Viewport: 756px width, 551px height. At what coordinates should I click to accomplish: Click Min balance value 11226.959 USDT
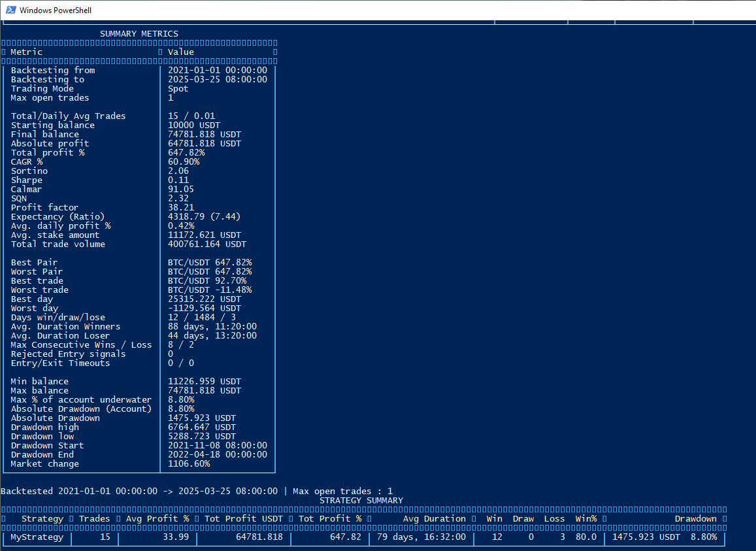tap(205, 382)
